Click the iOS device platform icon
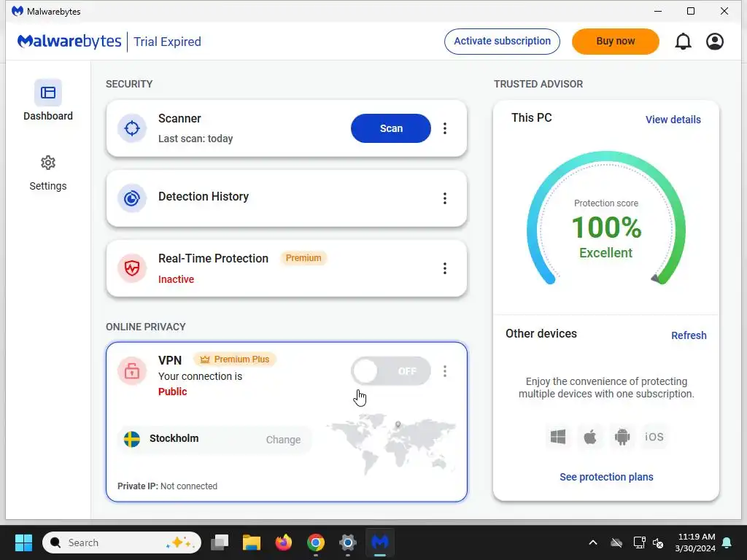 (x=654, y=437)
